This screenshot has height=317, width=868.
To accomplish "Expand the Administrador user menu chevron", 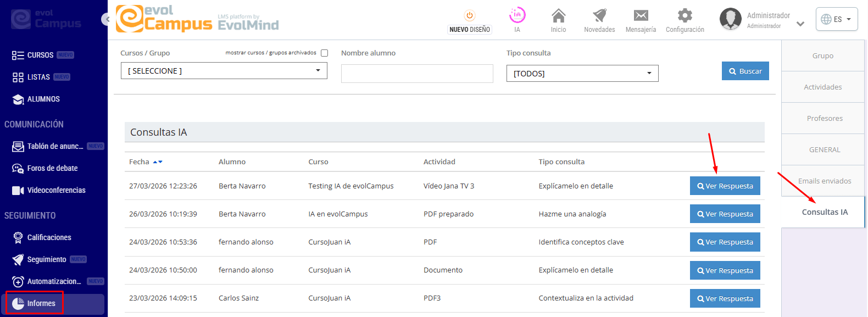I will [x=800, y=24].
